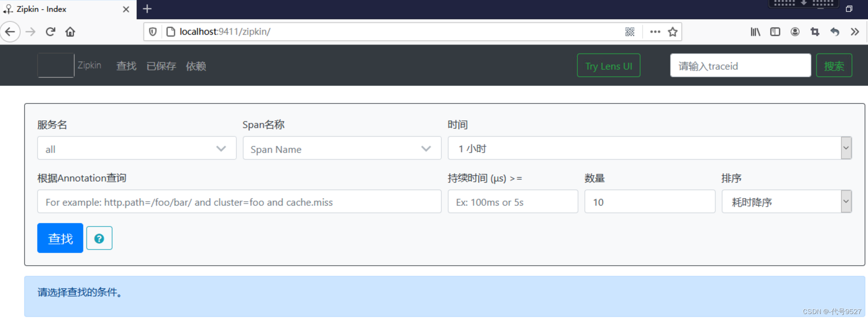Screen dimensions: 868x319
Task: Focus the 请输入traceid input field
Action: tap(740, 65)
